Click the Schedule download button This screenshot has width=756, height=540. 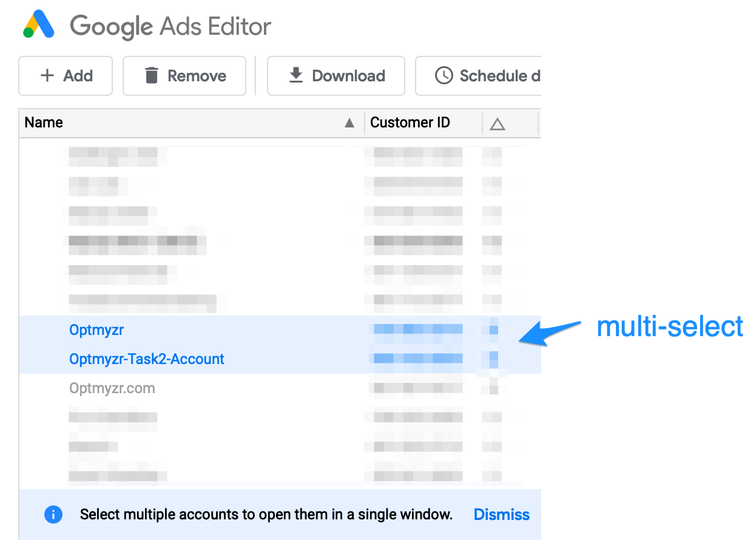click(478, 76)
